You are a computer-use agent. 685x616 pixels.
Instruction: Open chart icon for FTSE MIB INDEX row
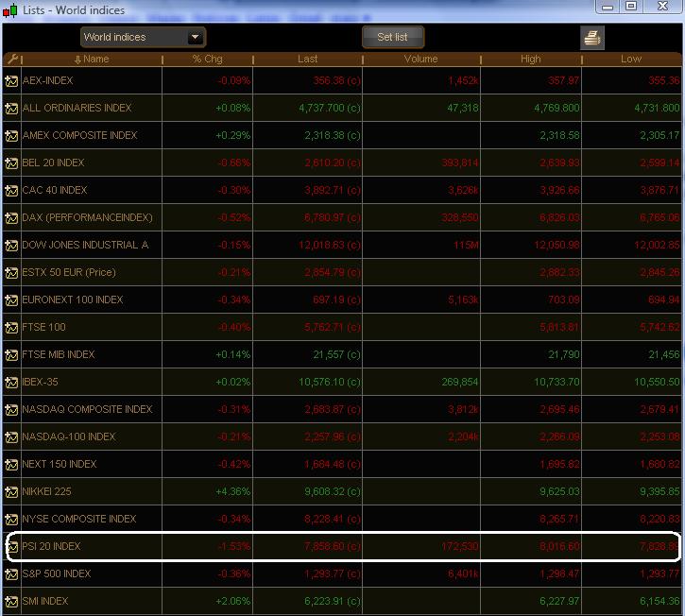click(11, 355)
